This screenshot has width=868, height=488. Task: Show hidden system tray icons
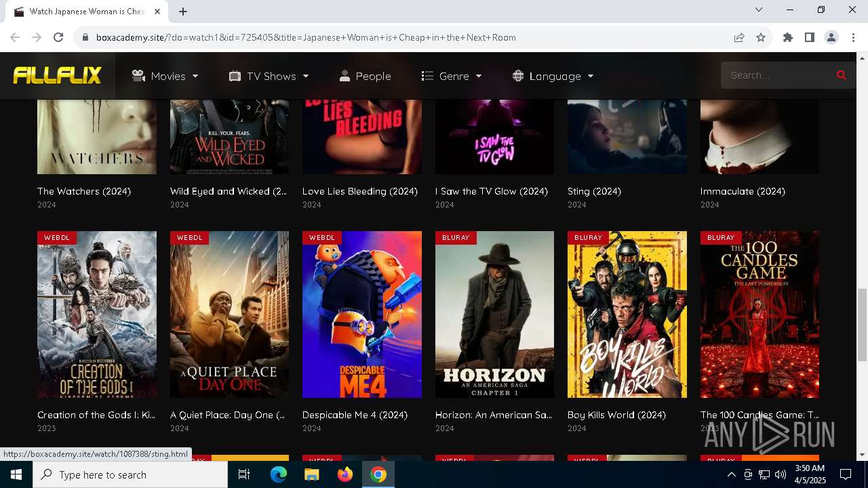click(x=731, y=474)
